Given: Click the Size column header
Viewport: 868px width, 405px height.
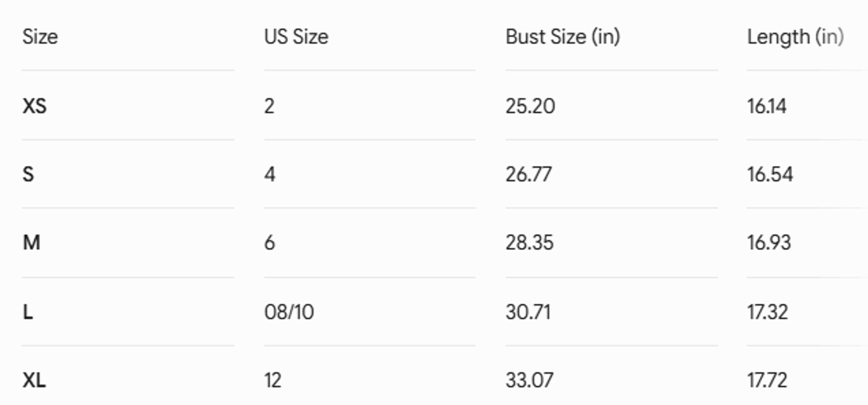Looking at the screenshot, I should tap(40, 37).
